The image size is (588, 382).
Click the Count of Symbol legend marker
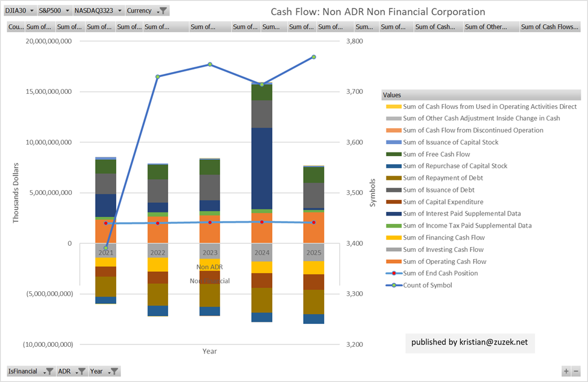394,285
